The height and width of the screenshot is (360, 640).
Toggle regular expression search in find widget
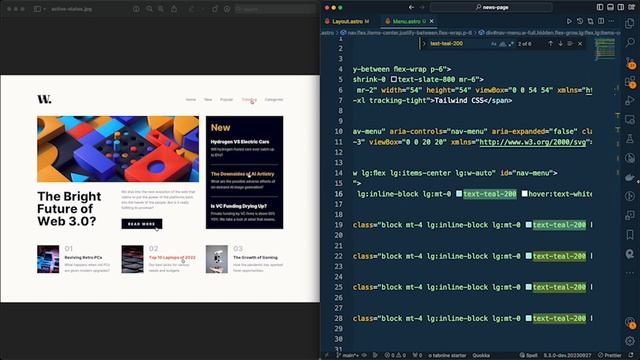pos(511,44)
